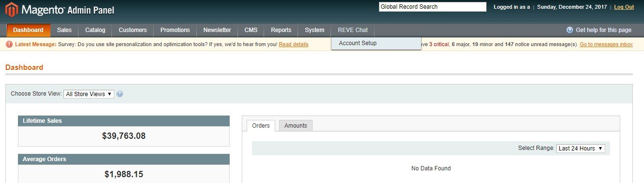The width and height of the screenshot is (644, 183).
Task: Open the Dashboard menu
Action: click(x=28, y=30)
